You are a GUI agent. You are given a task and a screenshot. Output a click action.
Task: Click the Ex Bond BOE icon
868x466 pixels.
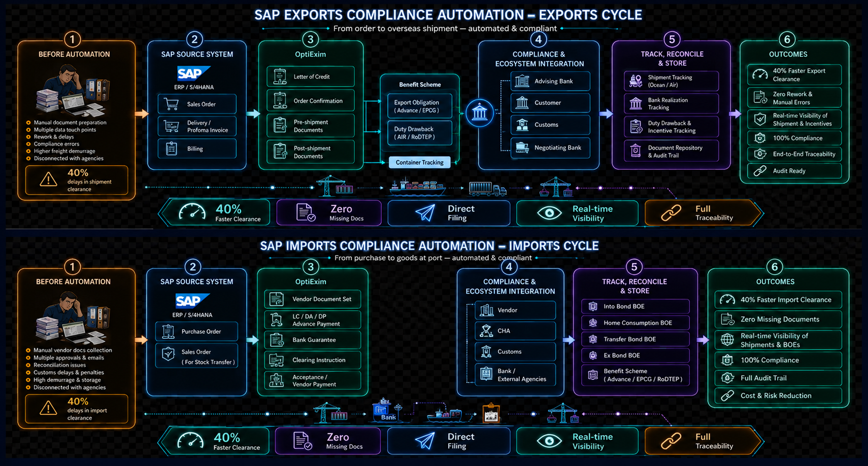[593, 355]
